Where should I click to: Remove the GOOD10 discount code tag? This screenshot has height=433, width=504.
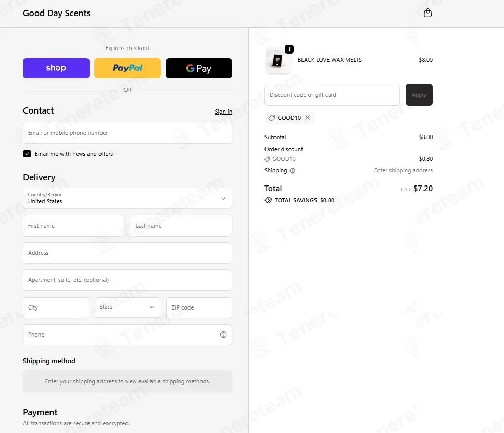(x=308, y=118)
